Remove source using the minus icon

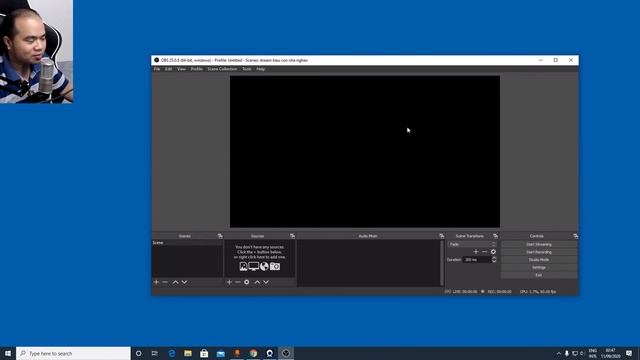tap(238, 282)
